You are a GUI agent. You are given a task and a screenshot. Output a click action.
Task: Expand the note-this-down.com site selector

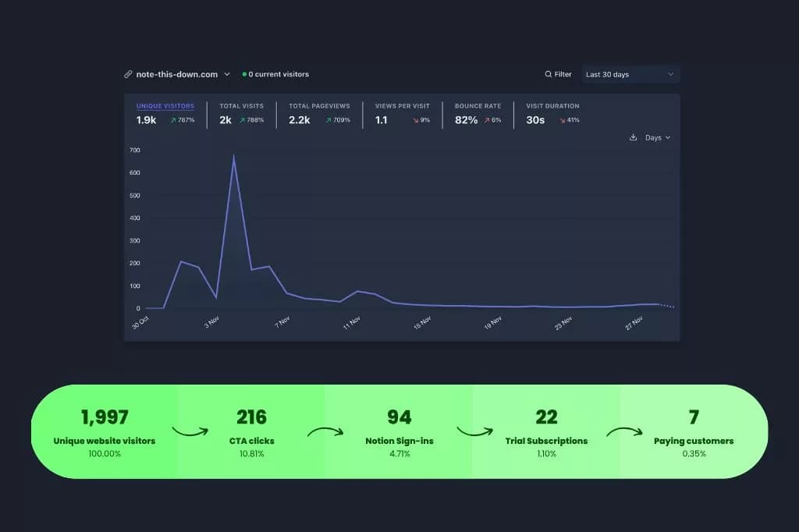click(x=227, y=74)
